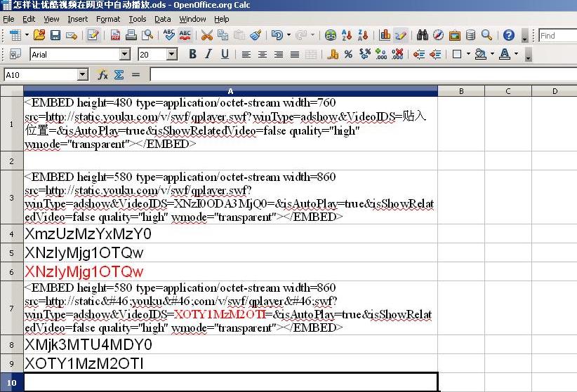Select the Format Paintbrush icon
577x392 pixels.
pos(256,35)
